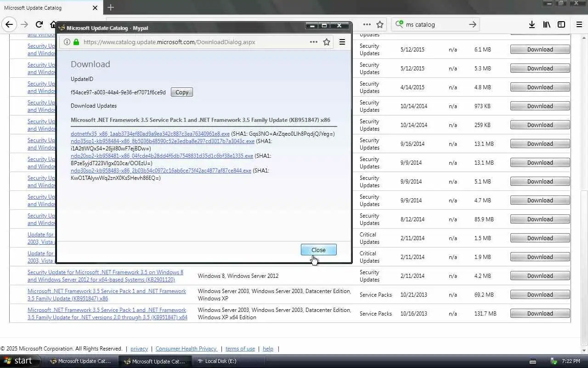Switch to second Microsoft Update Catalog taskbar item
The width and height of the screenshot is (588, 368).
154,361
